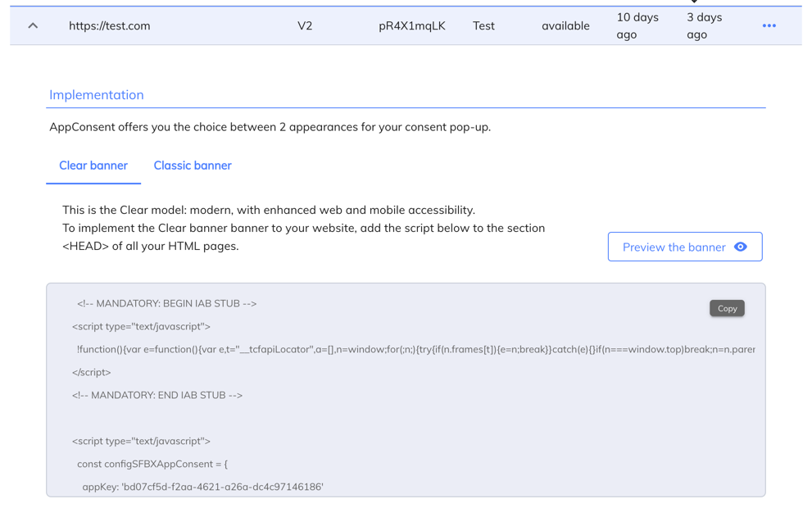
Task: Click the available status text
Action: coord(565,25)
